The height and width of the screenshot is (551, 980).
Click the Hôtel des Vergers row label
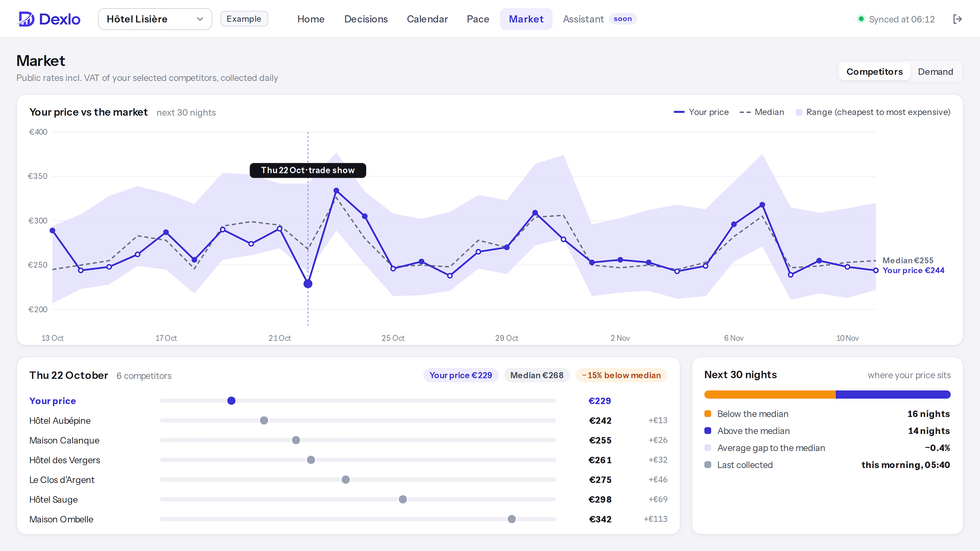pyautogui.click(x=65, y=460)
